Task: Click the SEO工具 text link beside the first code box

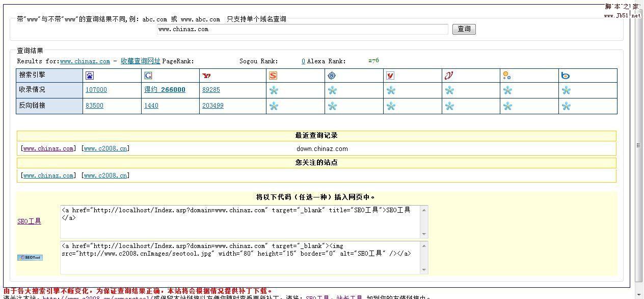Action: (x=29, y=221)
